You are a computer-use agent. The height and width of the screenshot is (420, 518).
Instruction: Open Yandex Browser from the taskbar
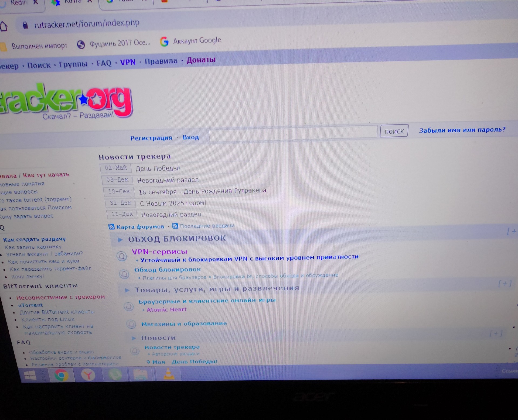(88, 375)
